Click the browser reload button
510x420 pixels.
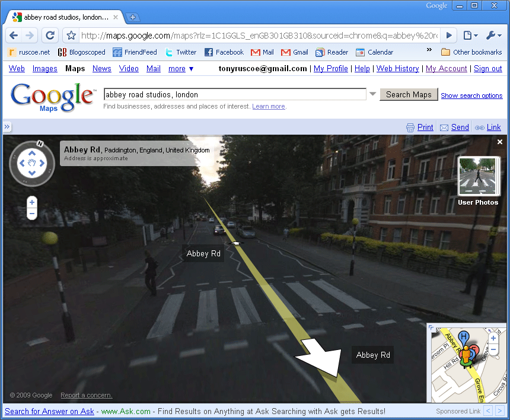(x=50, y=35)
